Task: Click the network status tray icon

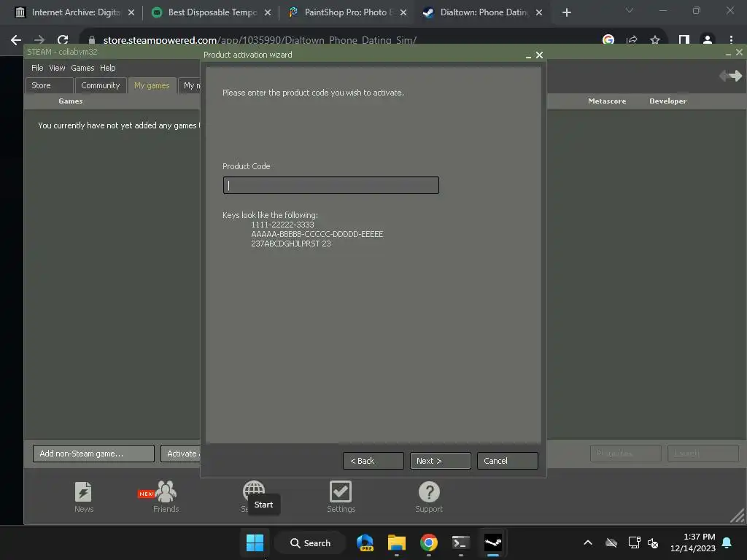Action: point(634,542)
